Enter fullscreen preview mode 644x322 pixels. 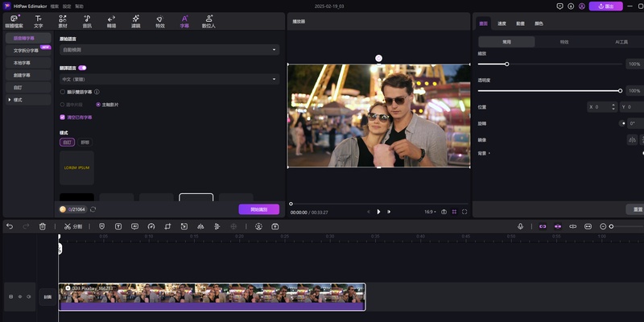464,212
